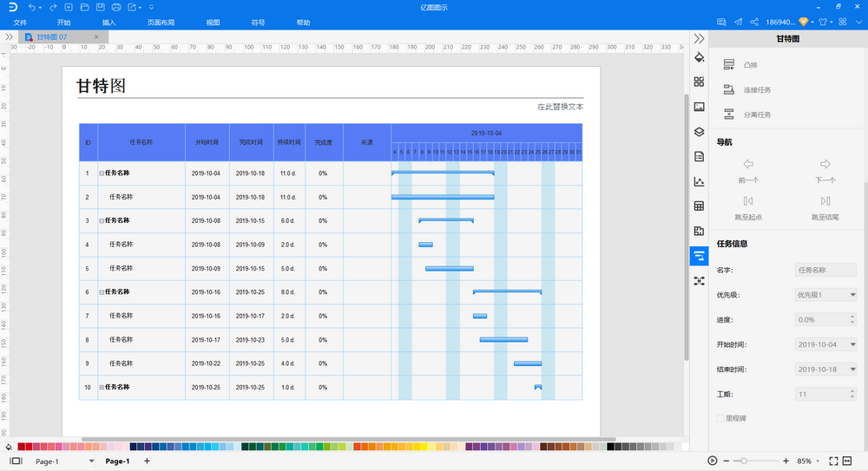The width and height of the screenshot is (868, 471).
Task: Jump to the end with 跳至结尾
Action: 825,201
